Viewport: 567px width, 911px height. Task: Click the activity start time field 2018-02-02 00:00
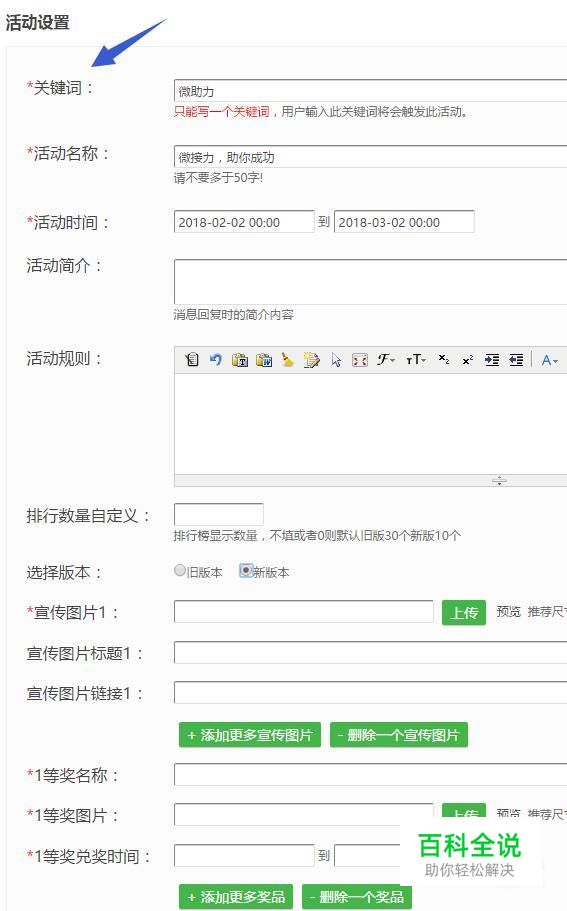(x=244, y=222)
